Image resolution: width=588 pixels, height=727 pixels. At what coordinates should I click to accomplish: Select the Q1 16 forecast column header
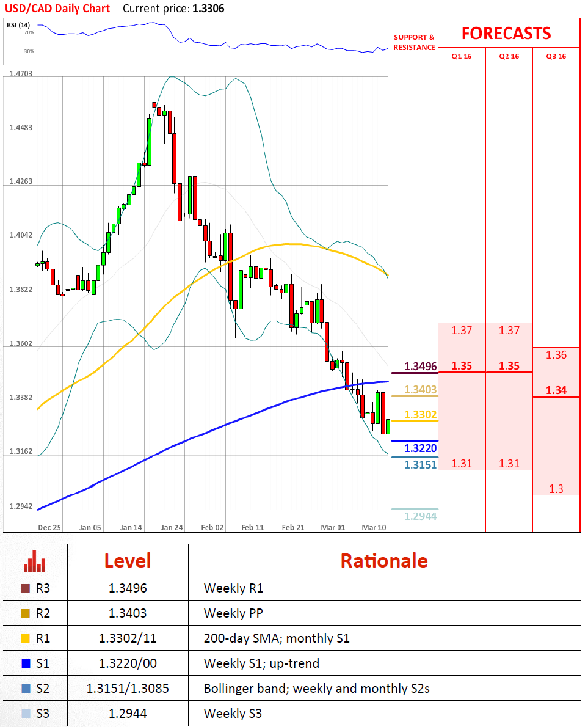[x=462, y=56]
